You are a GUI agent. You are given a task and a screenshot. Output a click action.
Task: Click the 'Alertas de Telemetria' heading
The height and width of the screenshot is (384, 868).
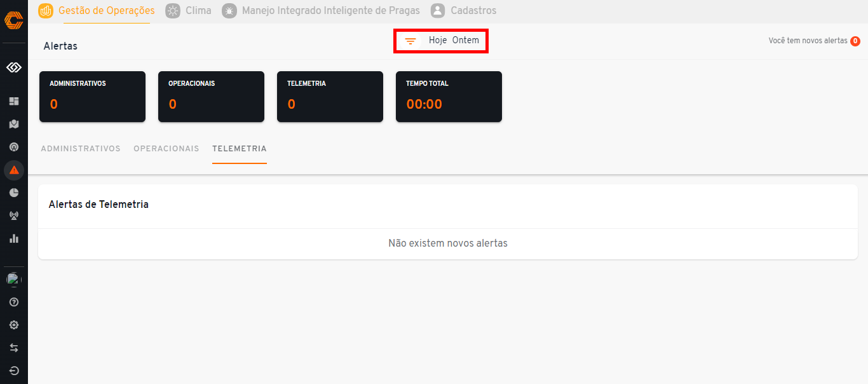pyautogui.click(x=98, y=205)
